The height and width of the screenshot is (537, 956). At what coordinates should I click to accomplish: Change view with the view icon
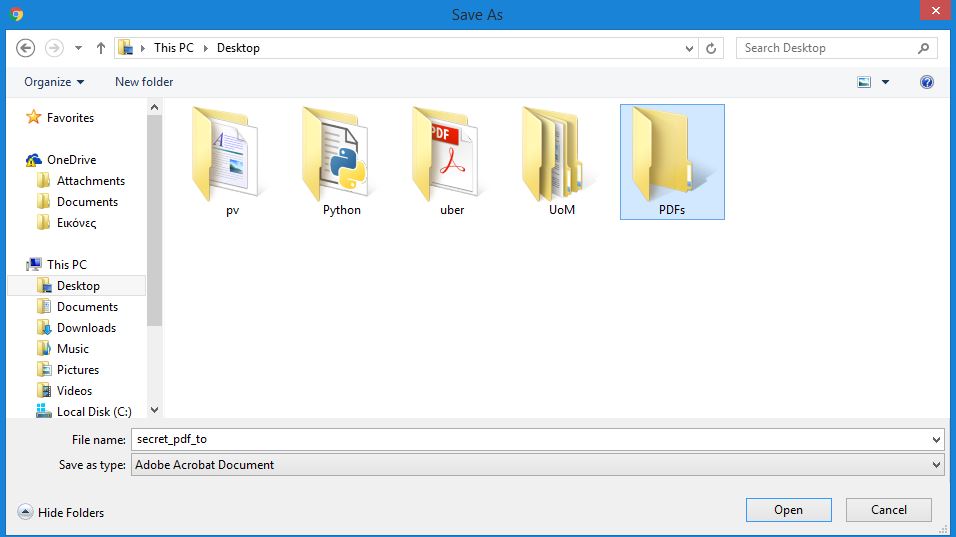point(864,82)
